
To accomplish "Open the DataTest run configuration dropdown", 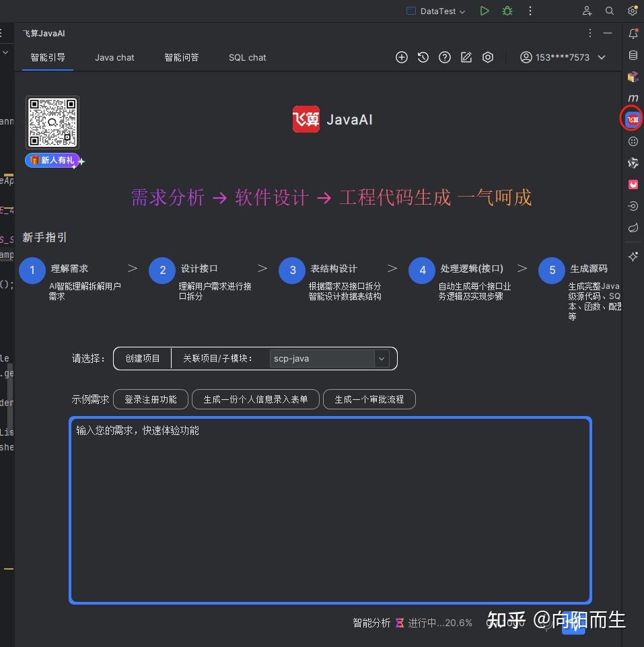I will (x=435, y=11).
